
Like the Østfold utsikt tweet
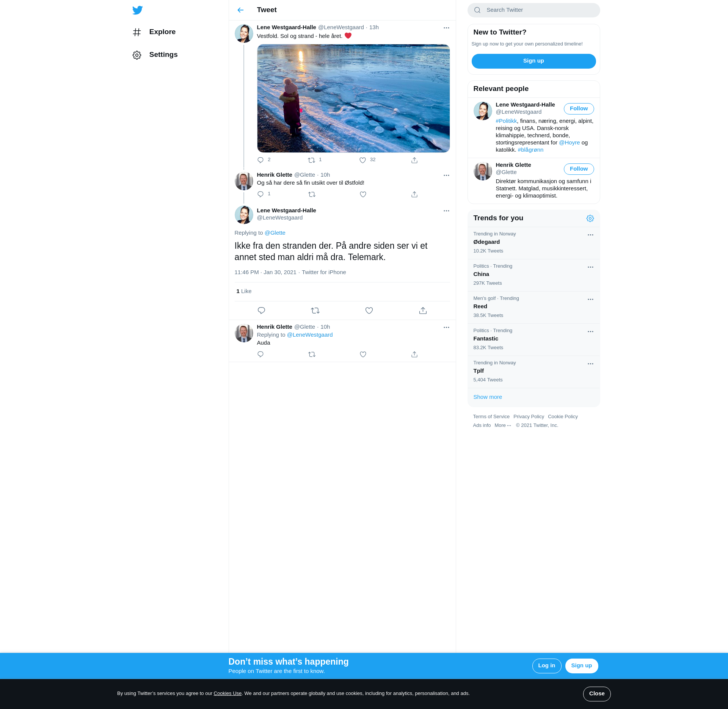[x=363, y=194]
